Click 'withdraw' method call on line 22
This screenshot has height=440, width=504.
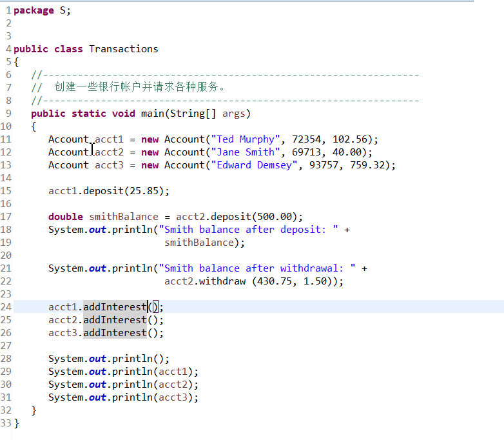[x=222, y=281]
